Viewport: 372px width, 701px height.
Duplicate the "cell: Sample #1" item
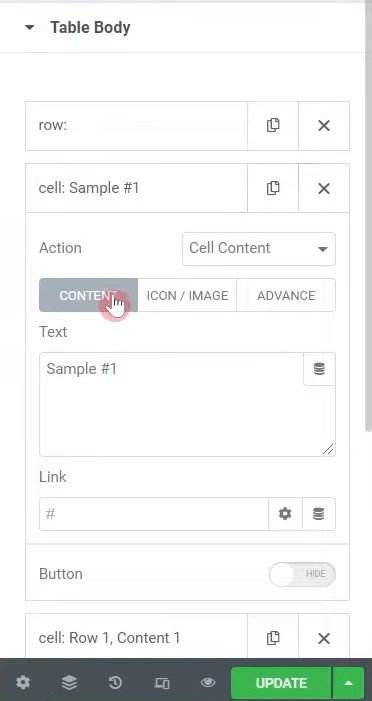point(273,188)
